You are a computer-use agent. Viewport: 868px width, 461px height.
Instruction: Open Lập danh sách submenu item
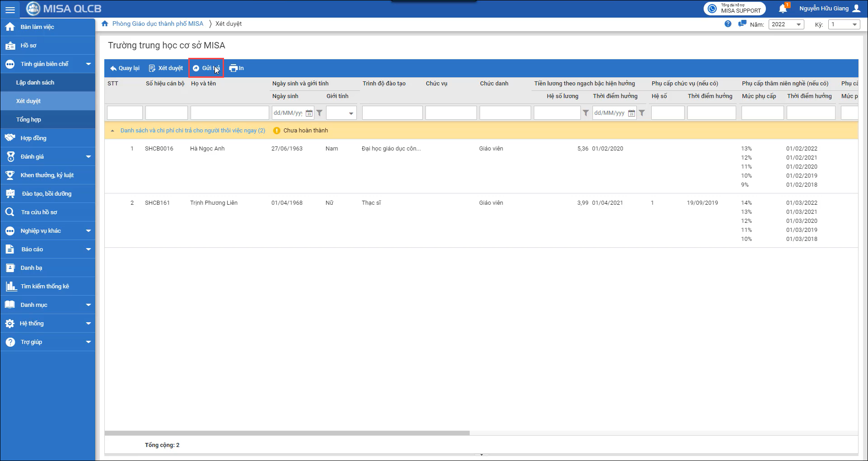[35, 83]
